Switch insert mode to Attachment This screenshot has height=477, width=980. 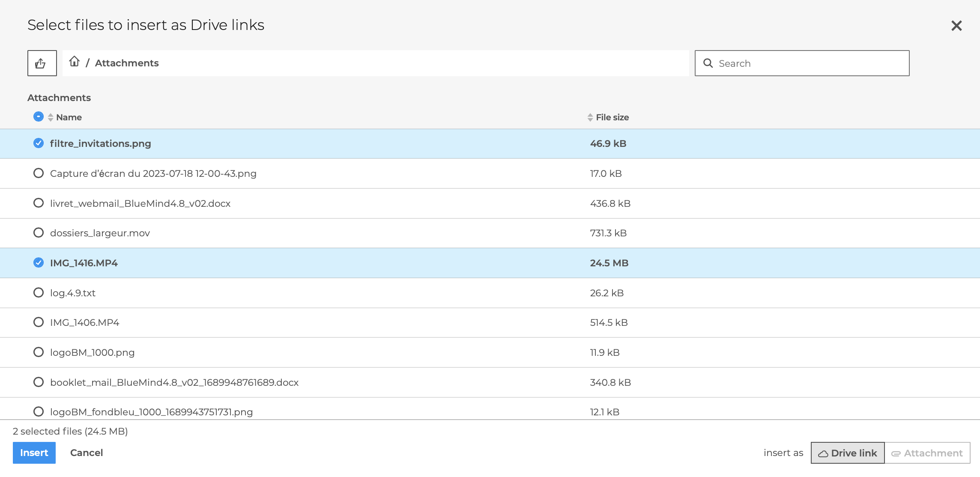[x=927, y=453]
